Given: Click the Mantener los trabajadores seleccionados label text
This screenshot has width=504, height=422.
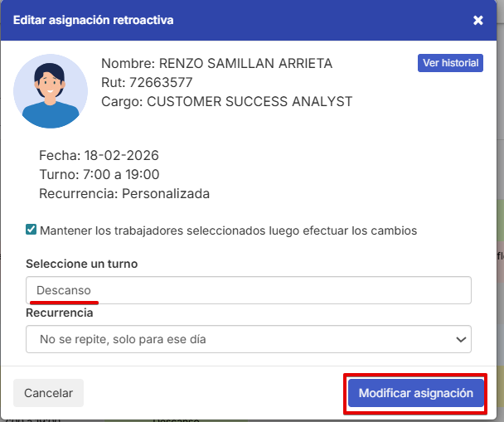Looking at the screenshot, I should coord(228,230).
